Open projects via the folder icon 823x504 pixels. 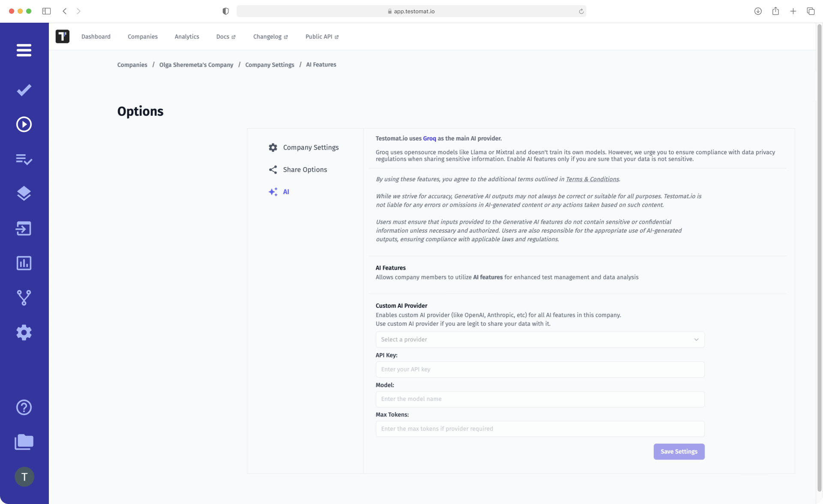[24, 442]
